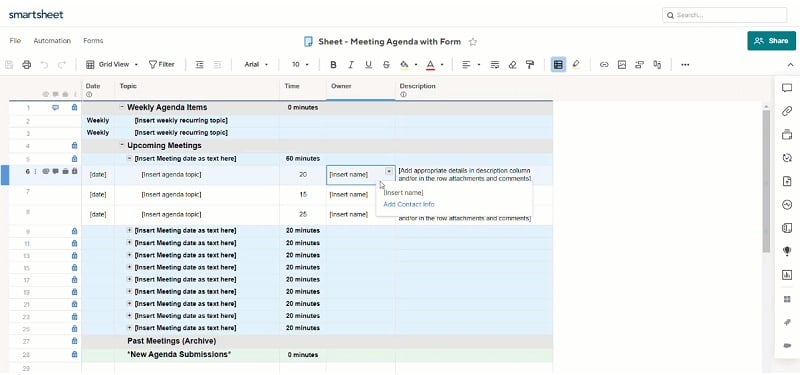This screenshot has height=375, width=800.
Task: Insert an image into the cell
Action: (x=621, y=65)
